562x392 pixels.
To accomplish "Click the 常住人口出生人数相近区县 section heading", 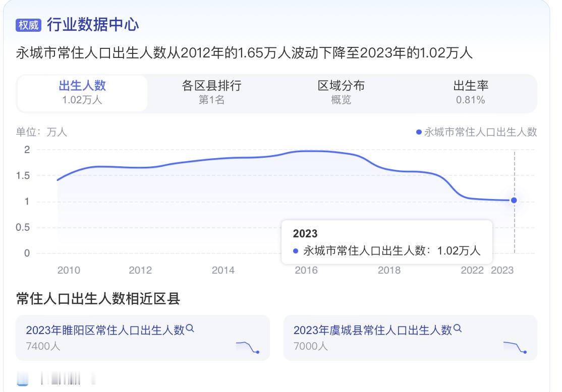I will [x=98, y=299].
